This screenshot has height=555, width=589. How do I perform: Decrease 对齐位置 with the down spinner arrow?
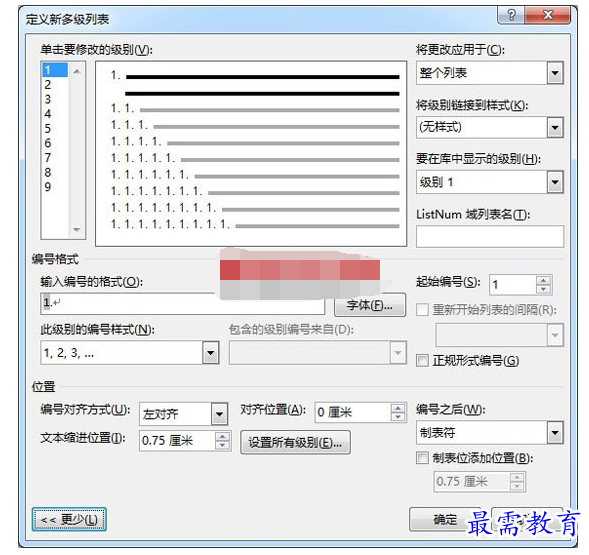(398, 417)
